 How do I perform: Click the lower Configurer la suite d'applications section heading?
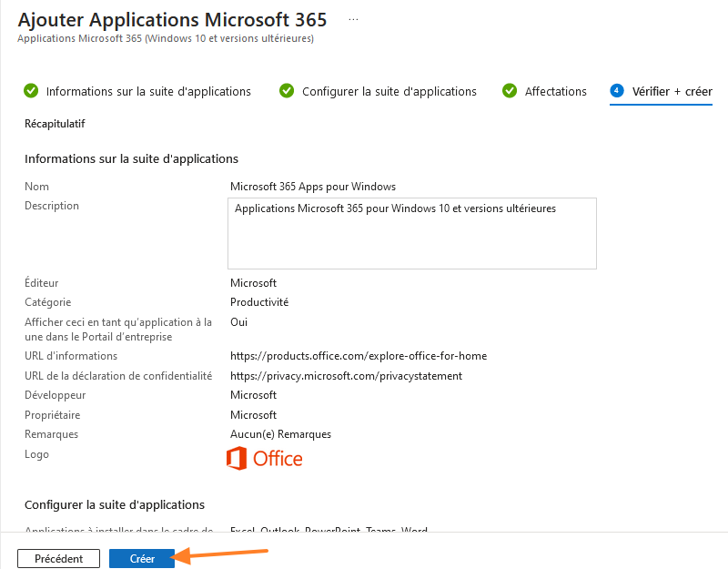click(115, 505)
